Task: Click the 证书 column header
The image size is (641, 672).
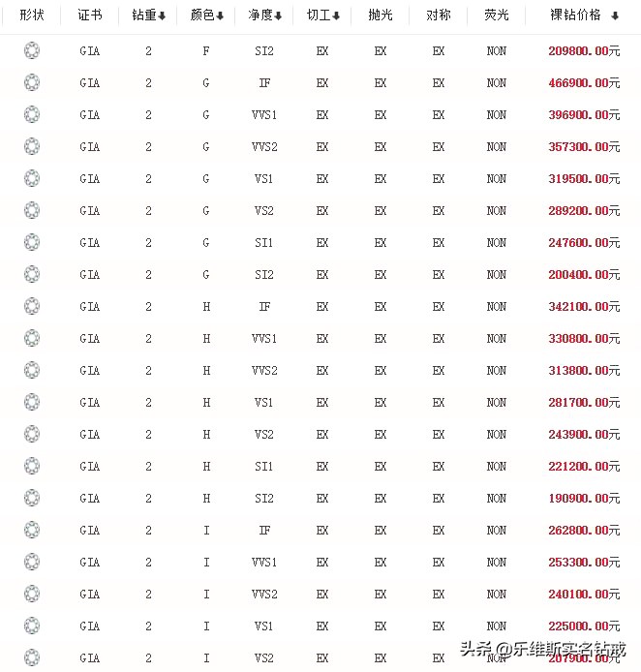Action: coord(90,15)
